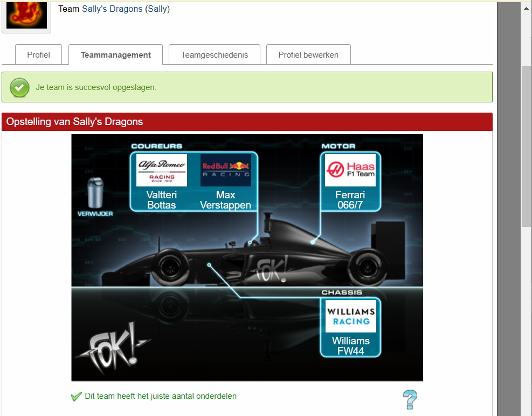
Task: Click the 'Je team is succesvol opgeslagen' message
Action: (x=96, y=87)
